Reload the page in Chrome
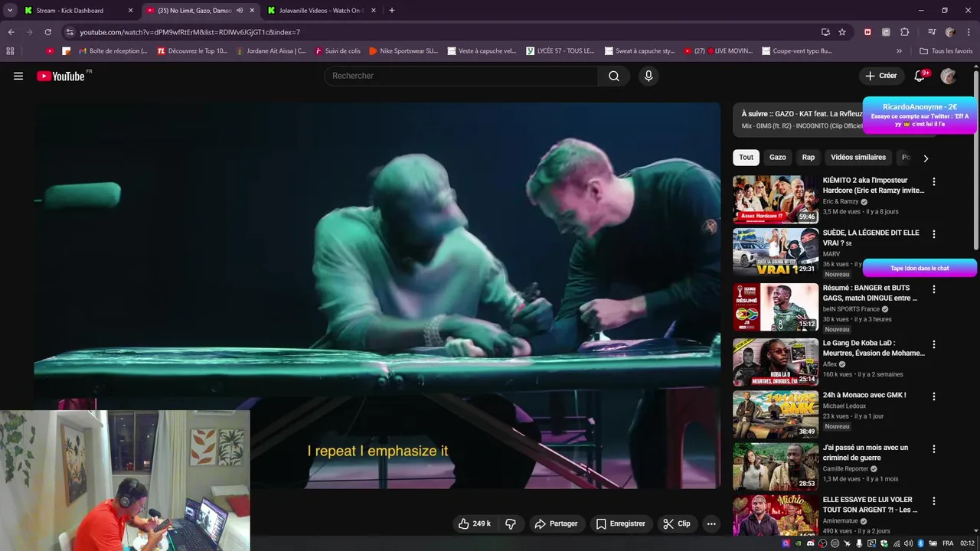The image size is (980, 551). pyautogui.click(x=47, y=32)
